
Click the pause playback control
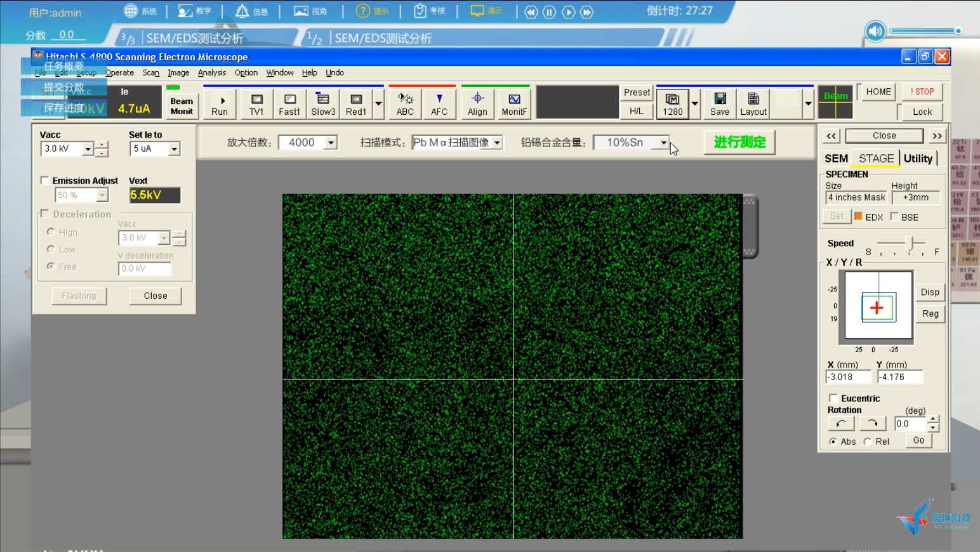(550, 12)
